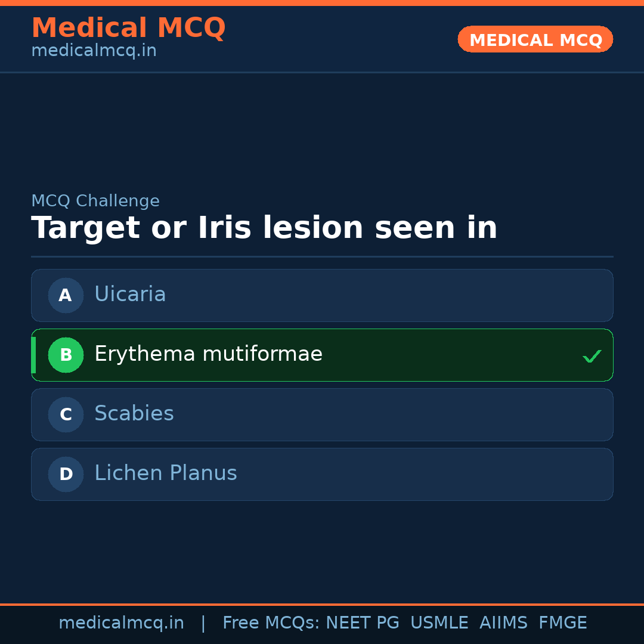Click the D badge icon
The image size is (644, 644).
click(x=66, y=474)
